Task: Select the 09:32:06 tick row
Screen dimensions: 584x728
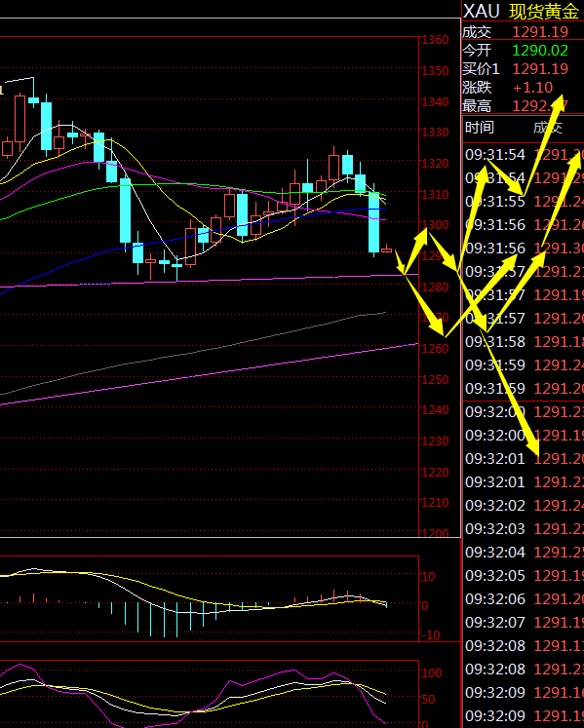Action: (x=525, y=599)
